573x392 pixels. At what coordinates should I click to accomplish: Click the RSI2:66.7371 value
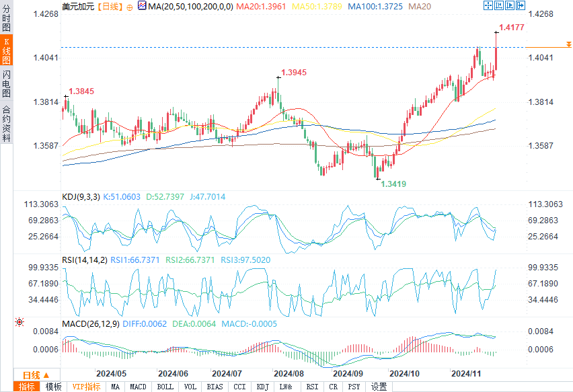[x=190, y=260]
